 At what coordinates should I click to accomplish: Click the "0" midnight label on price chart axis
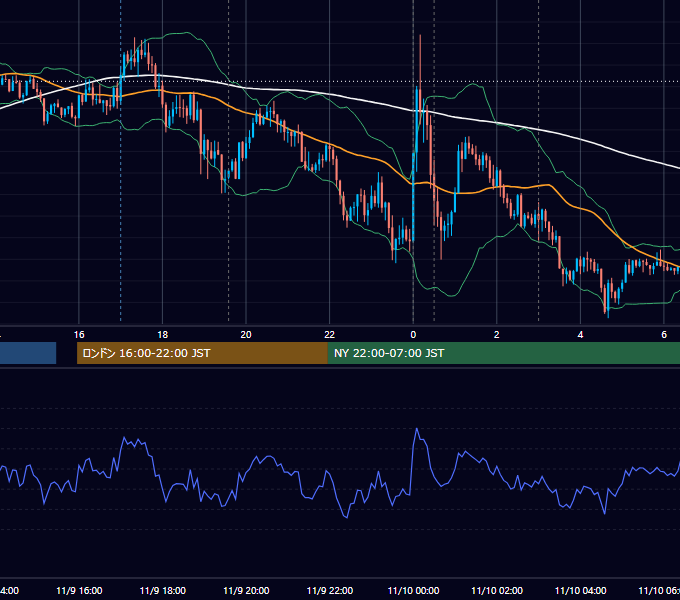[413, 335]
